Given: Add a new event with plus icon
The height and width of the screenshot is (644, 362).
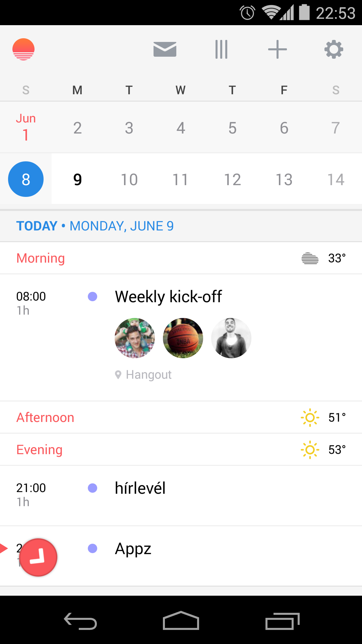Looking at the screenshot, I should tap(278, 49).
